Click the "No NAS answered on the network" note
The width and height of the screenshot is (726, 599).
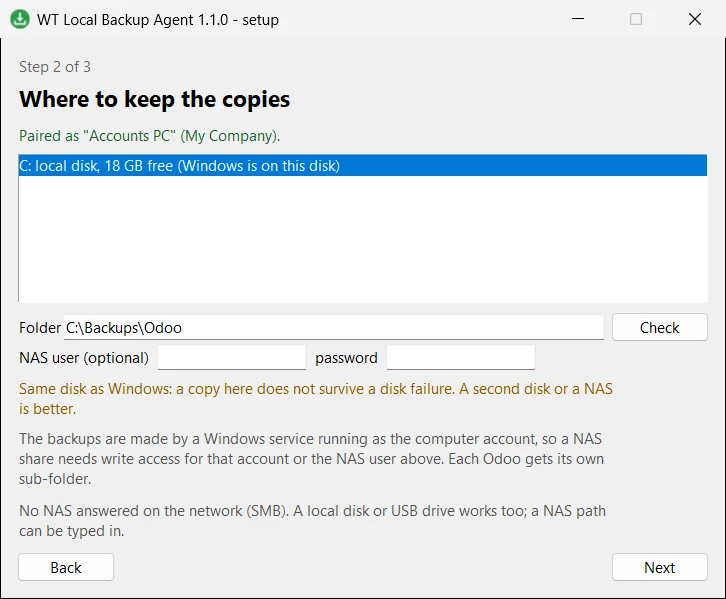(x=313, y=521)
